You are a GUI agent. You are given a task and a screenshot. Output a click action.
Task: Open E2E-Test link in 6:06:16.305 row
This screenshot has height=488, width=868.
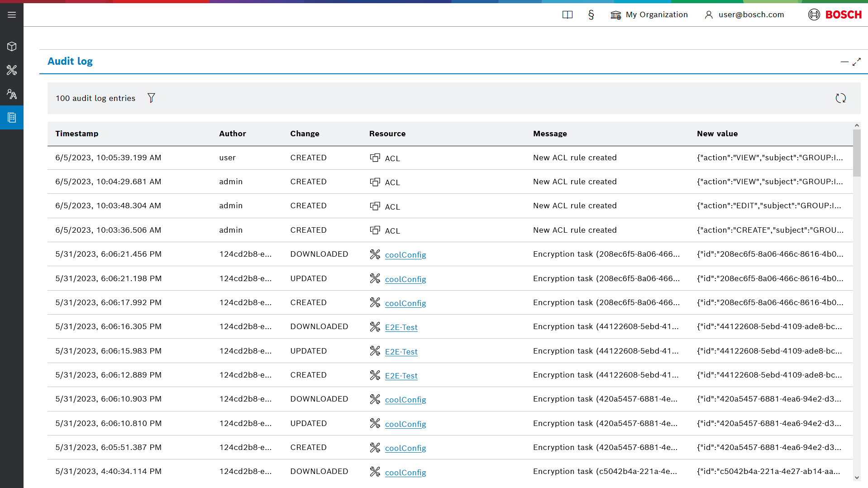tap(401, 327)
